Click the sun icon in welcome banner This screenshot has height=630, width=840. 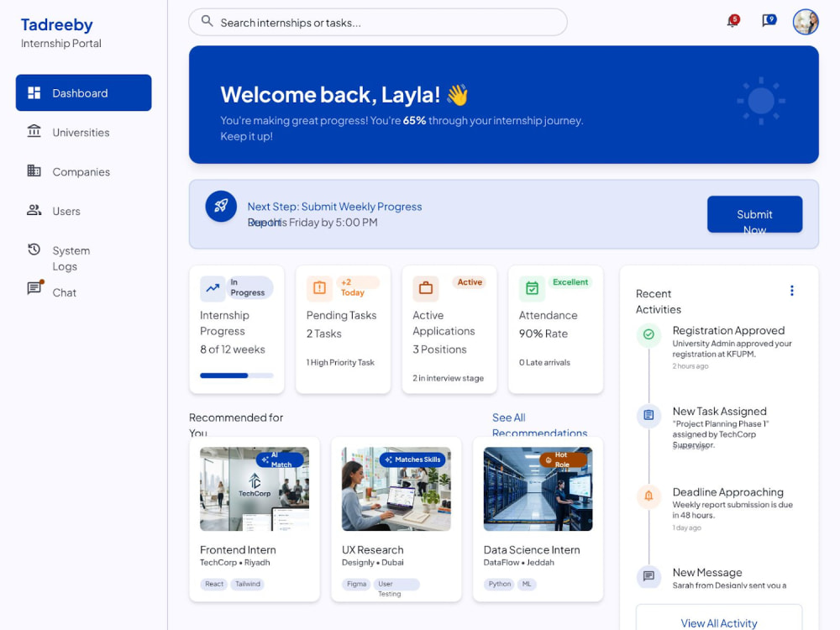click(761, 101)
